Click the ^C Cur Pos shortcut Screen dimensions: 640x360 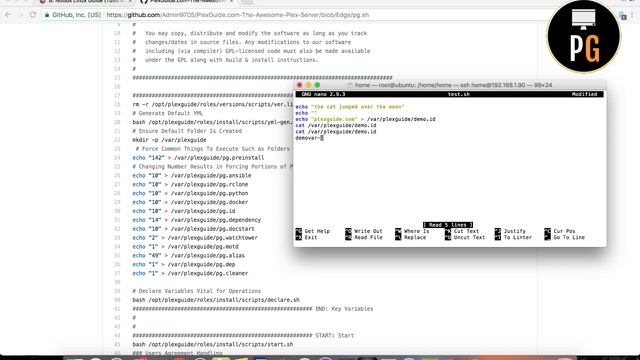pyautogui.click(x=560, y=231)
